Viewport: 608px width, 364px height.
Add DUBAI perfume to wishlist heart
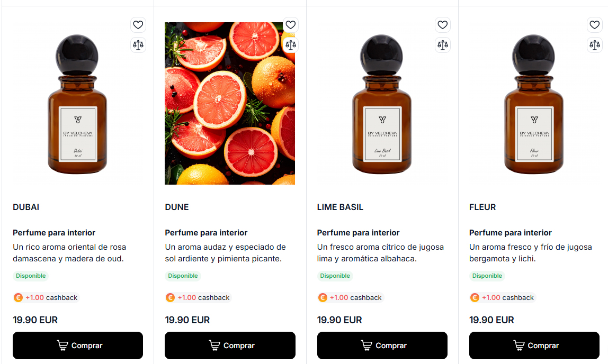pyautogui.click(x=138, y=25)
